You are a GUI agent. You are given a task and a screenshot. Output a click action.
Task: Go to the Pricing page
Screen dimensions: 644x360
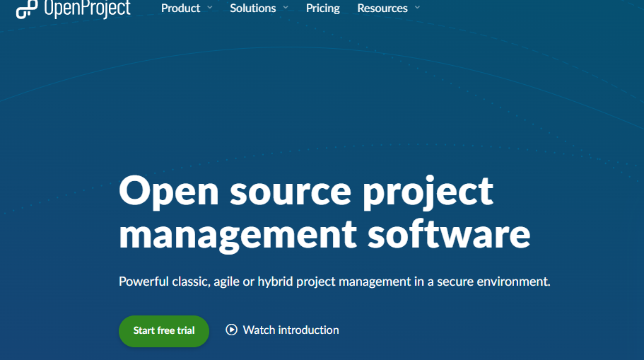(323, 8)
